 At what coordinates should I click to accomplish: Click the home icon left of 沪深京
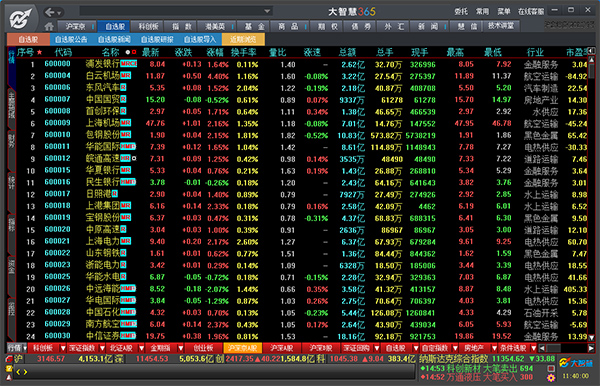tap(49, 26)
